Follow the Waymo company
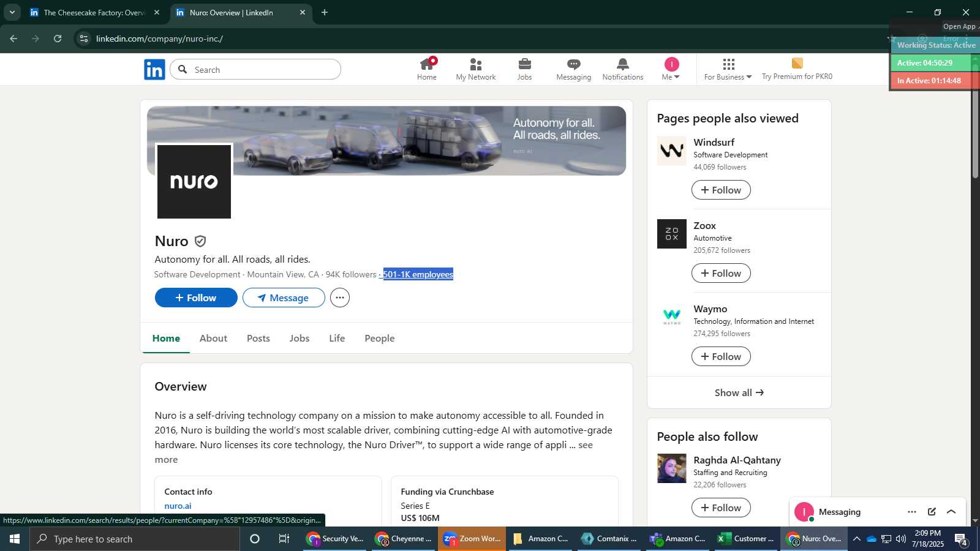This screenshot has height=551, width=980. 721,356
